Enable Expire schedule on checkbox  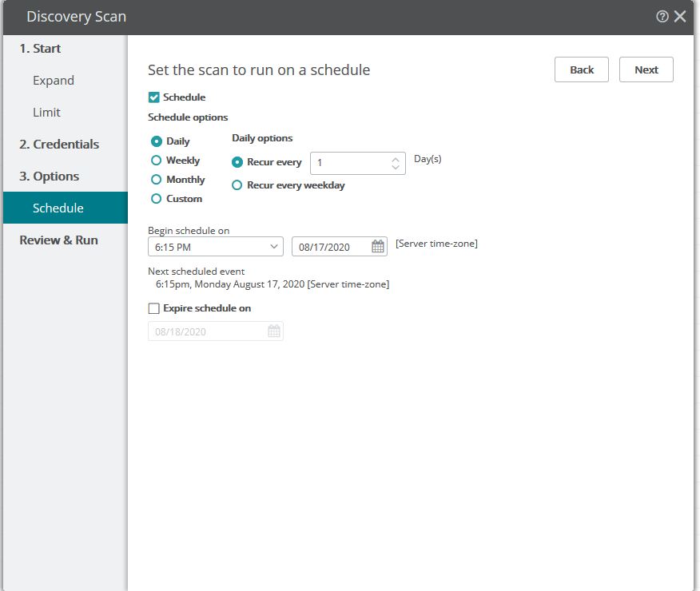click(x=153, y=308)
